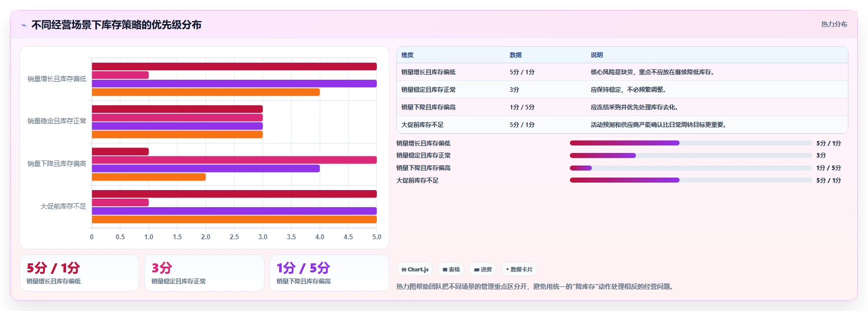The image size is (868, 311).
Task: Click progress row label 大促前库存不足
Action: 417,181
